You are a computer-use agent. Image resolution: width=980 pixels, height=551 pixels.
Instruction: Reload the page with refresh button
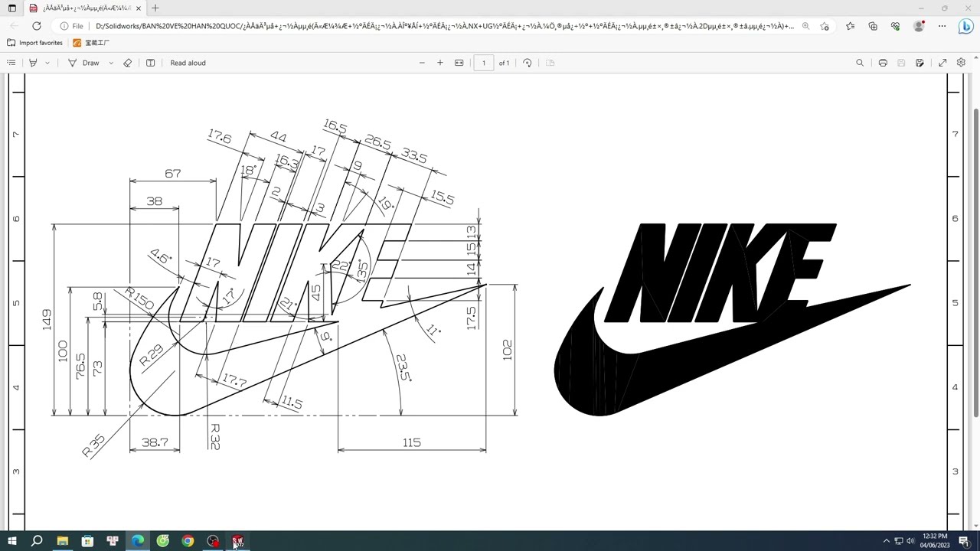pyautogui.click(x=36, y=26)
